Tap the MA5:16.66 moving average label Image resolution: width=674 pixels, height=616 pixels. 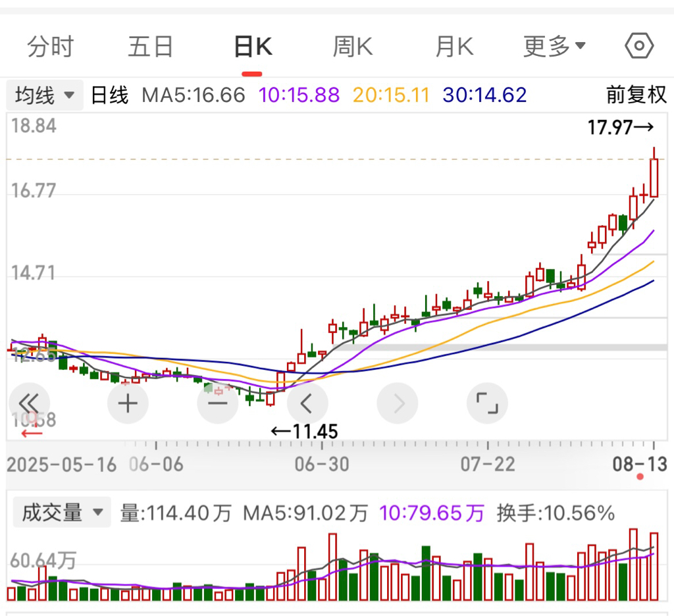coord(194,95)
